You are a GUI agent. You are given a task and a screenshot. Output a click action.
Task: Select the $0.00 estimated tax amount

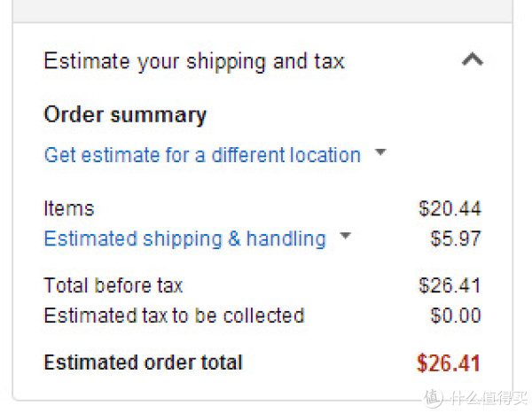(456, 316)
